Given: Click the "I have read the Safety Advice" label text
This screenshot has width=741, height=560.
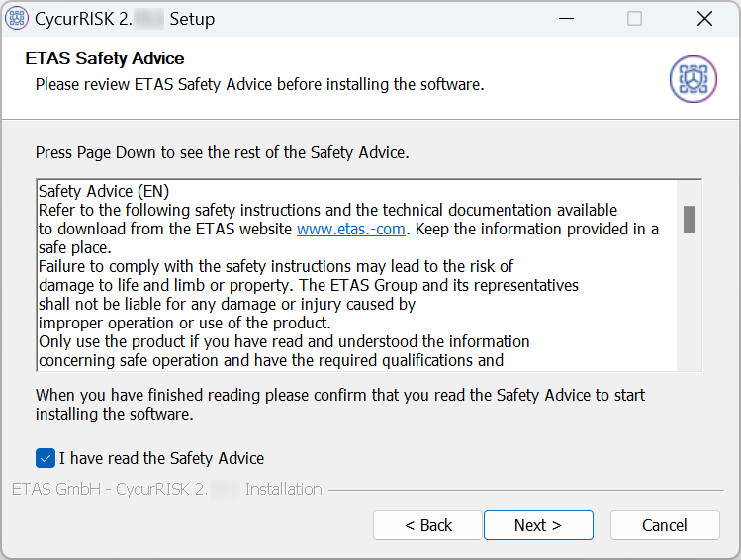Looking at the screenshot, I should [x=161, y=458].
